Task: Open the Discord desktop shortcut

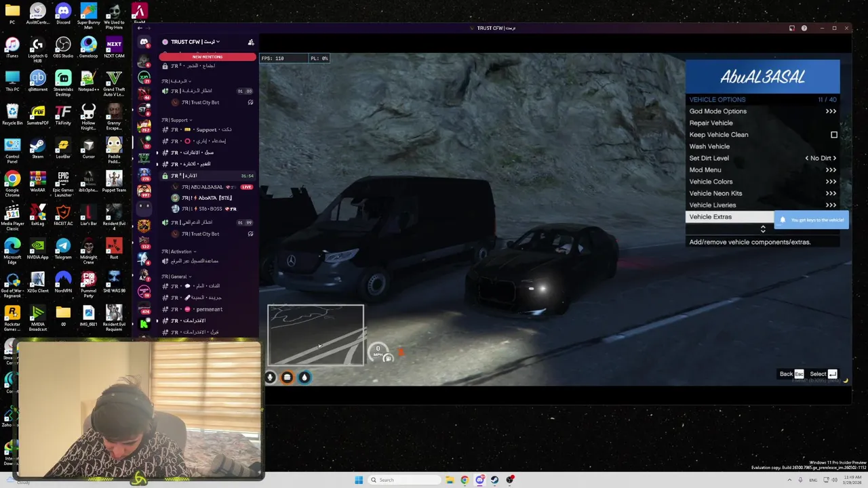Action: [x=63, y=14]
